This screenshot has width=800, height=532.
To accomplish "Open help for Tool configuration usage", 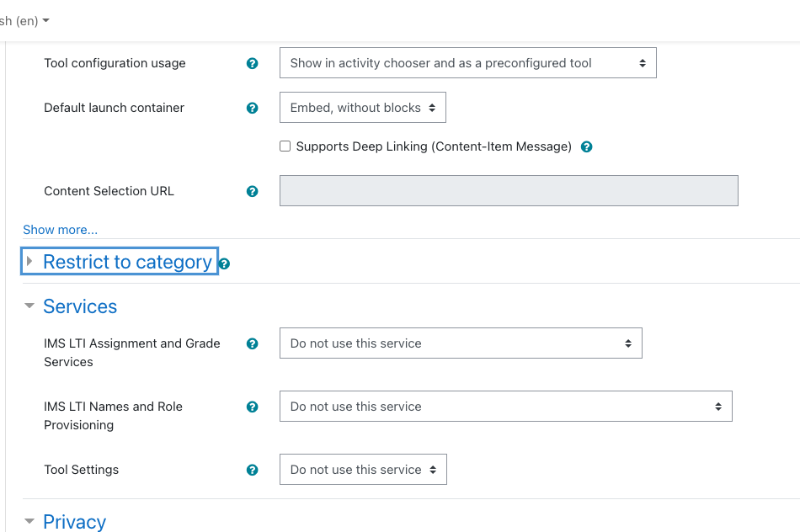I will pyautogui.click(x=252, y=63).
